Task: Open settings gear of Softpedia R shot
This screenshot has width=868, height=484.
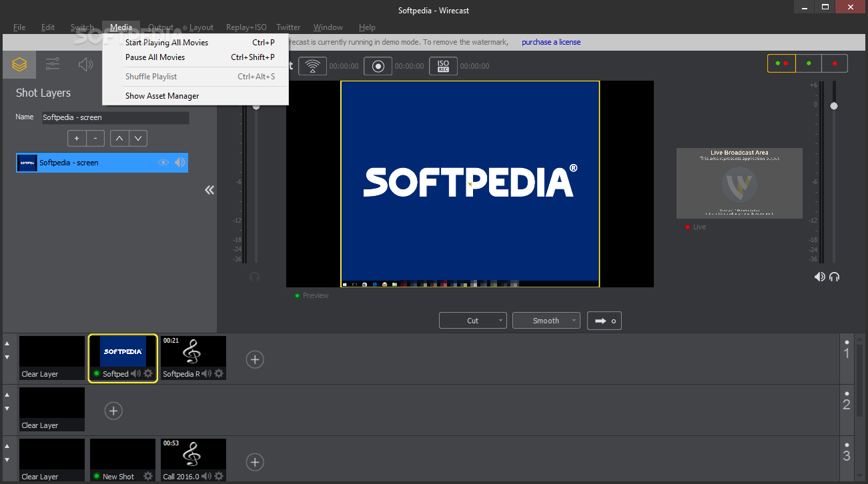Action: click(219, 374)
